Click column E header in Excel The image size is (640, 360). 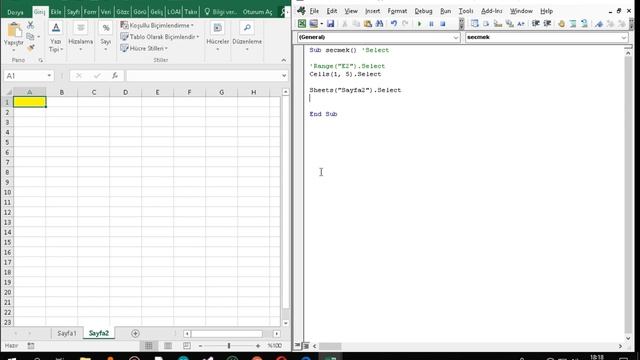coord(157,92)
